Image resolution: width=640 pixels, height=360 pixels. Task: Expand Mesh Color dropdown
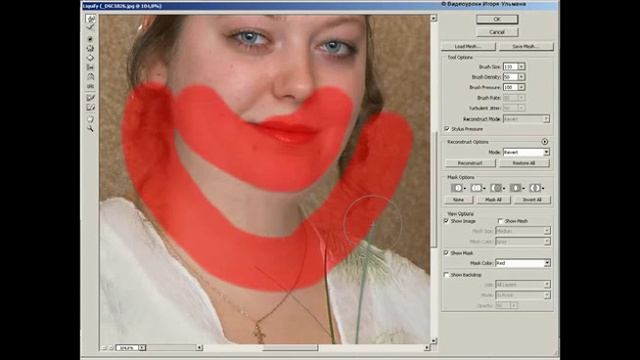[547, 242]
